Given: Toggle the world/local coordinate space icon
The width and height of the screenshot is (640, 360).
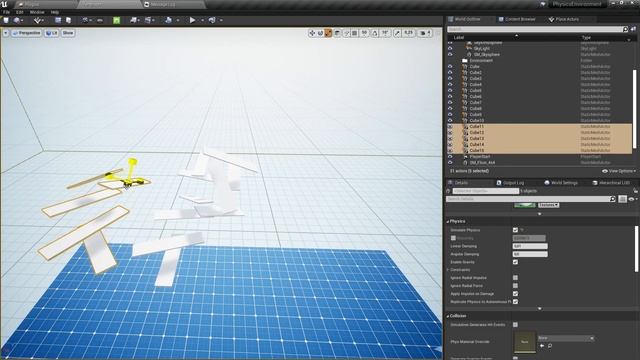Looking at the screenshot, I should pos(338,33).
